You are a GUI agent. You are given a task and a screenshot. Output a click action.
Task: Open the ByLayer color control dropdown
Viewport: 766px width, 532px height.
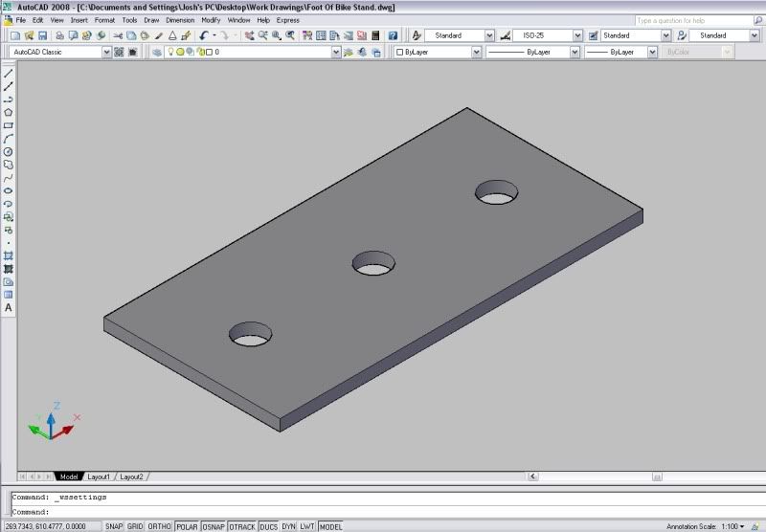[x=434, y=53]
